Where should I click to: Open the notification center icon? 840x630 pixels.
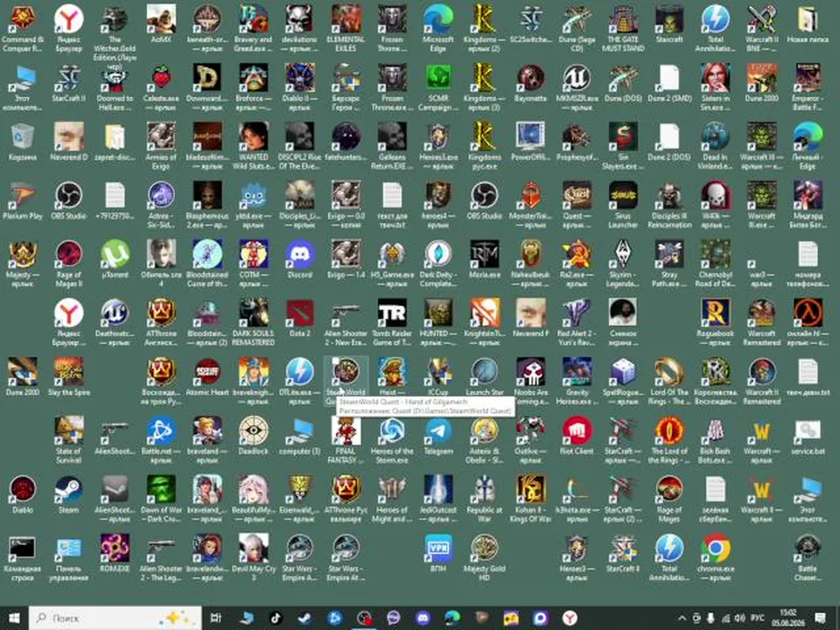(820, 619)
